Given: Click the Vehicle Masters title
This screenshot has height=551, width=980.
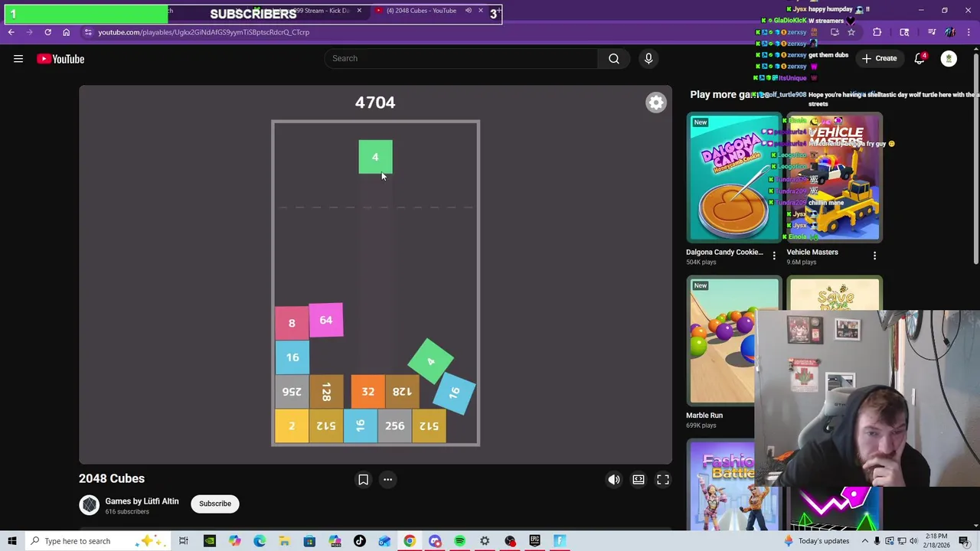Looking at the screenshot, I should click(x=812, y=252).
